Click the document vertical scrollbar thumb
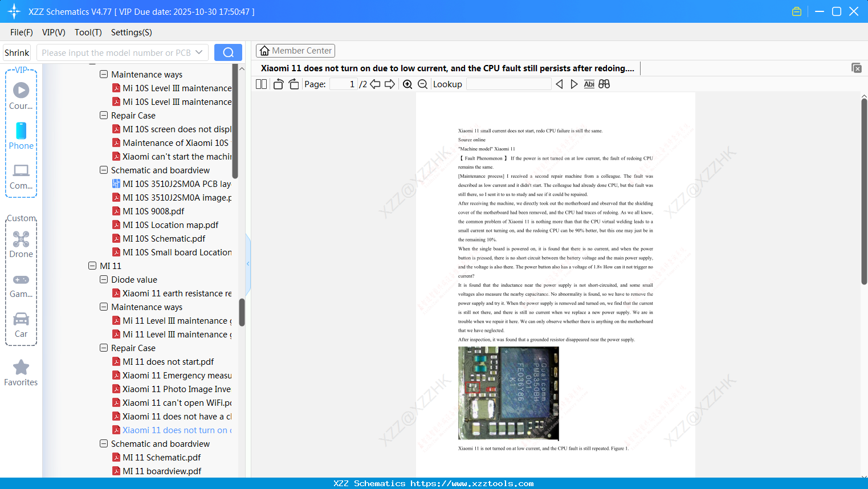Image resolution: width=868 pixels, height=489 pixels. tap(864, 191)
